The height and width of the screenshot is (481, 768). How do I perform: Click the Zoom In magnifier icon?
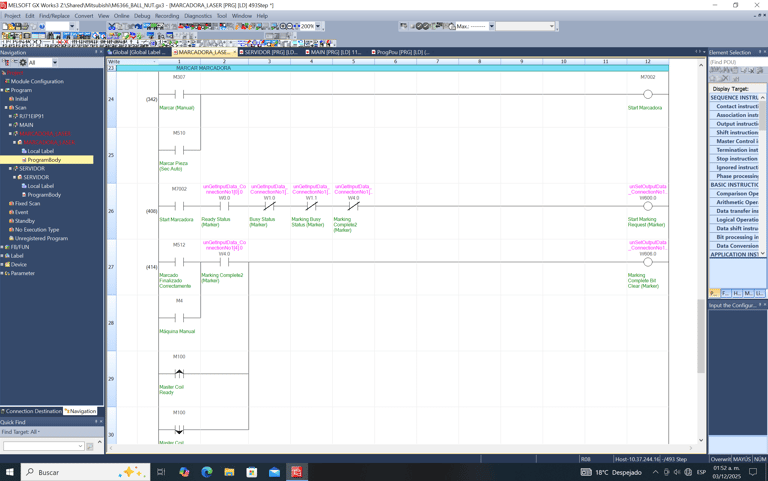[x=283, y=26]
